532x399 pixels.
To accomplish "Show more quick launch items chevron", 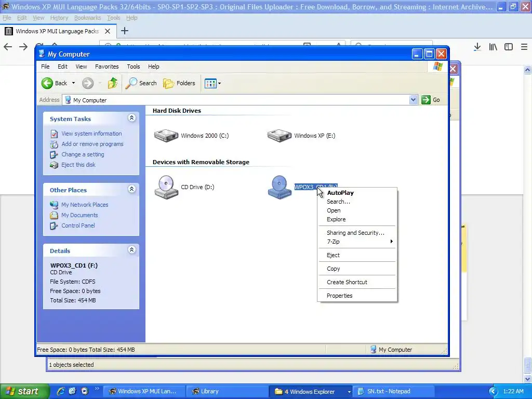I will [x=97, y=389].
